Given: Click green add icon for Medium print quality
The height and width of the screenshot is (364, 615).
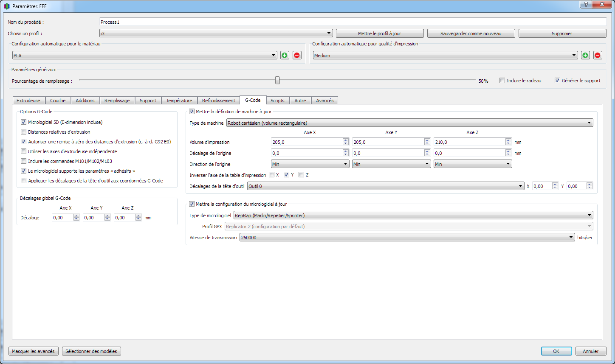Looking at the screenshot, I should coord(585,55).
